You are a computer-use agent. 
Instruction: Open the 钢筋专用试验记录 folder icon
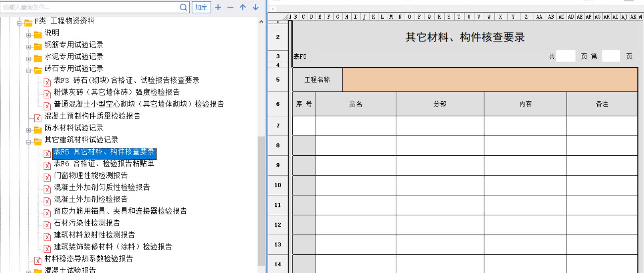pos(38,47)
